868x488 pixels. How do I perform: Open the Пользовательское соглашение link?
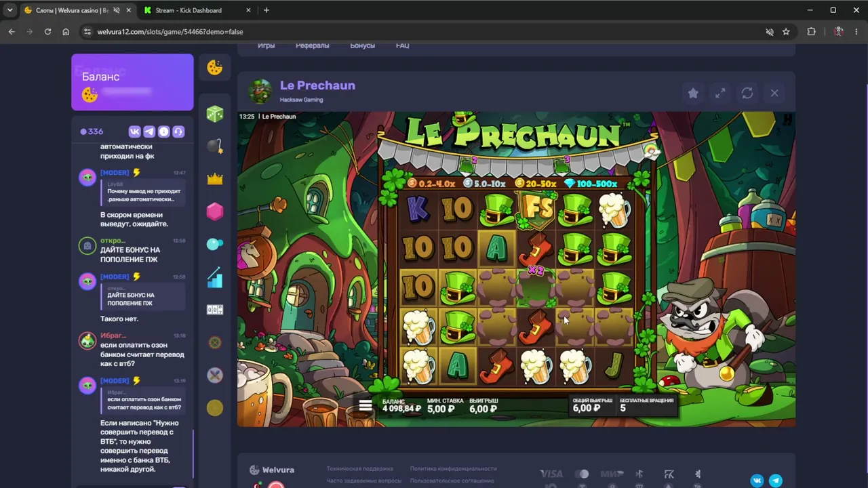click(452, 481)
